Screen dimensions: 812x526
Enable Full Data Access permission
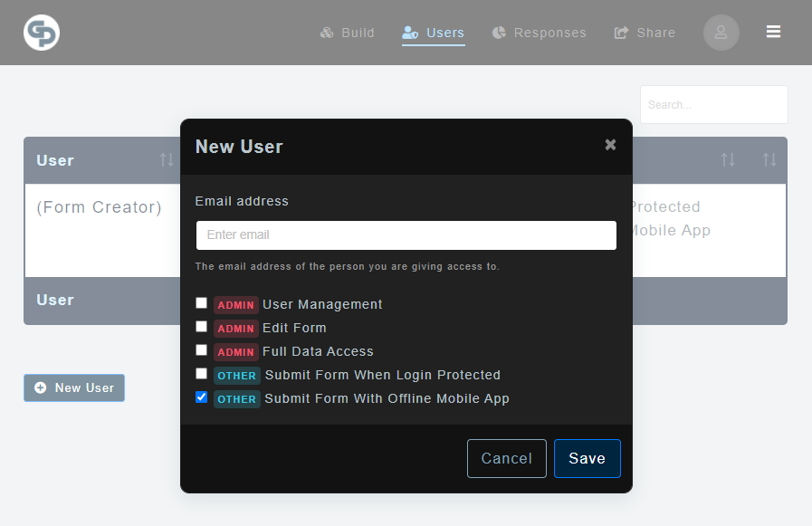[201, 350]
